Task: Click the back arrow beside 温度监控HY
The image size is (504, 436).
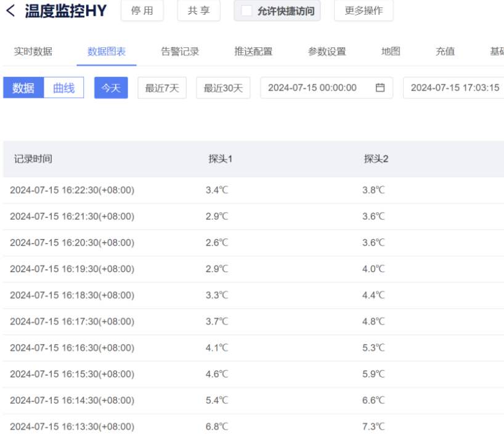Action: tap(11, 11)
